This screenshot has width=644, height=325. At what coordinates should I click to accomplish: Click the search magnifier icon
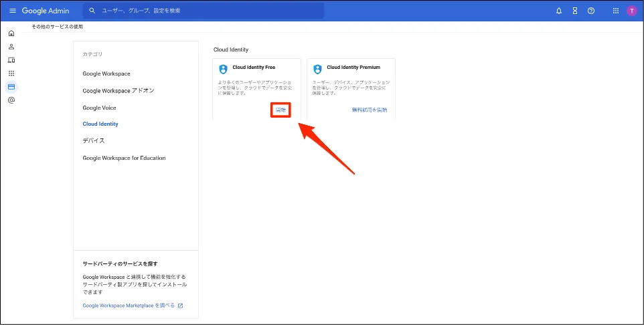[92, 11]
